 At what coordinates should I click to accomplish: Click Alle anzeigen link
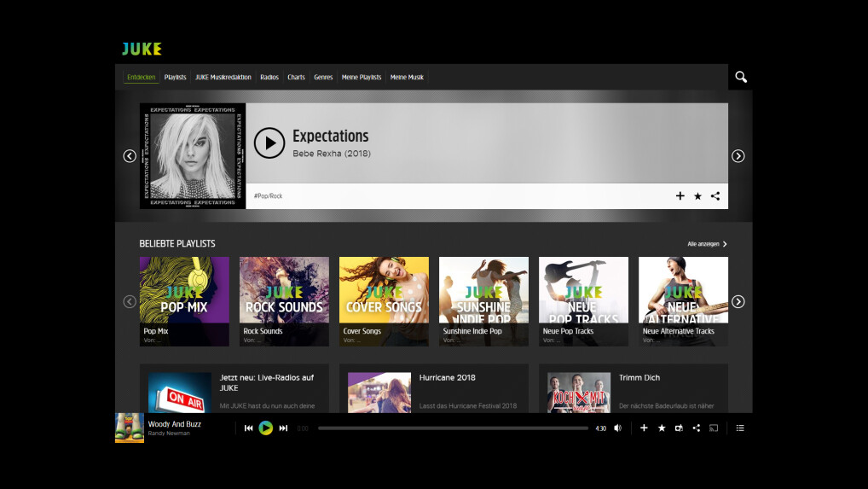(707, 244)
